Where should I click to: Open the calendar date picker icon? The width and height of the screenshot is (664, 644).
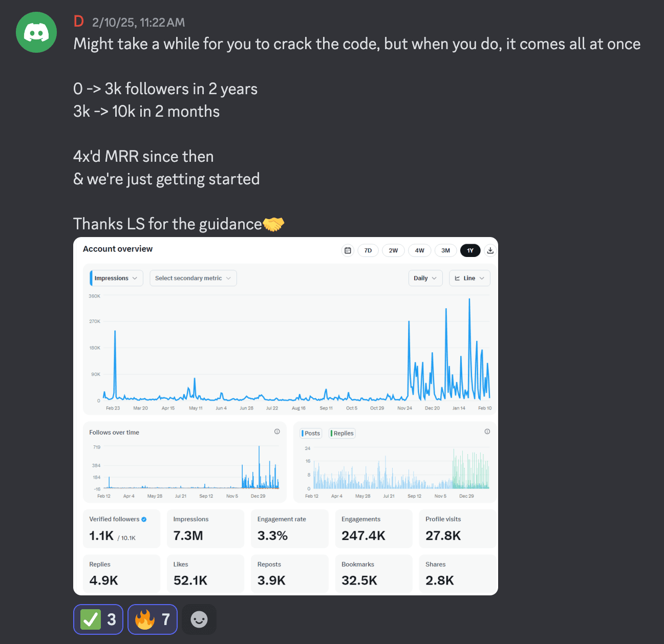click(x=348, y=250)
